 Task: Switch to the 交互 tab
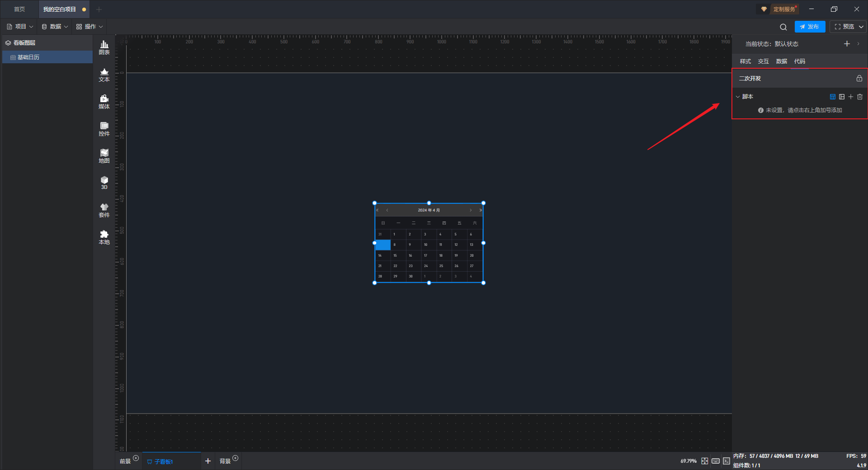(x=764, y=61)
